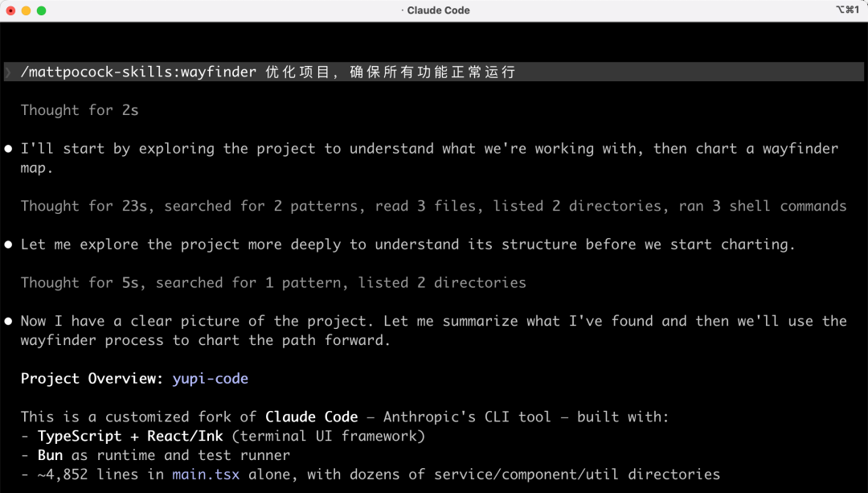868x493 pixels.
Task: Click the red close window button
Action: click(x=10, y=10)
